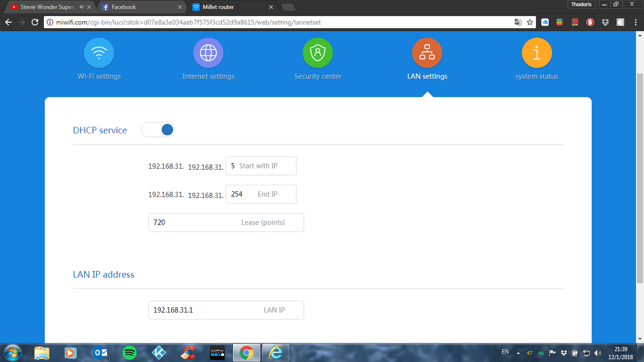Edit the Start with IP field
This screenshot has width=644, height=362.
coord(261,166)
